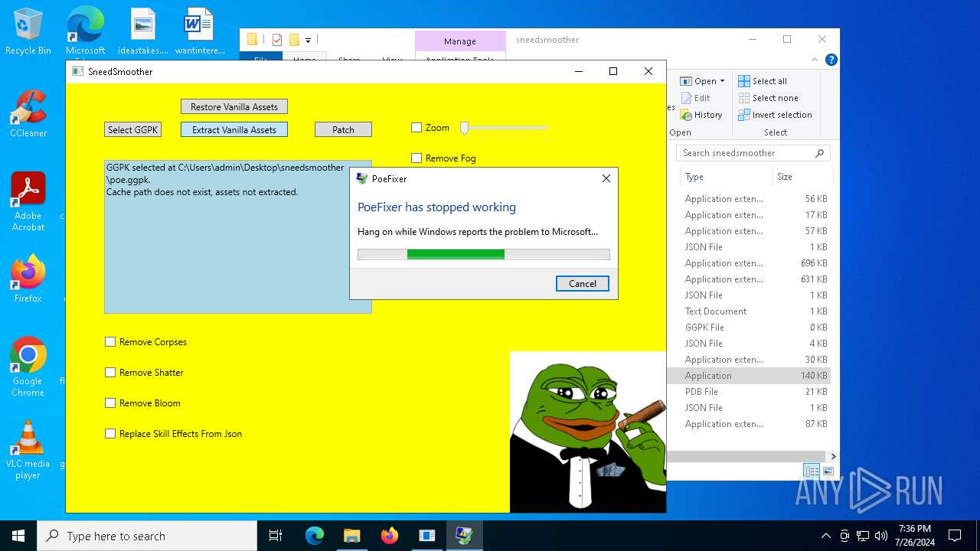This screenshot has height=551, width=980.
Task: Tick the Remove Bloom checkbox
Action: coord(110,403)
